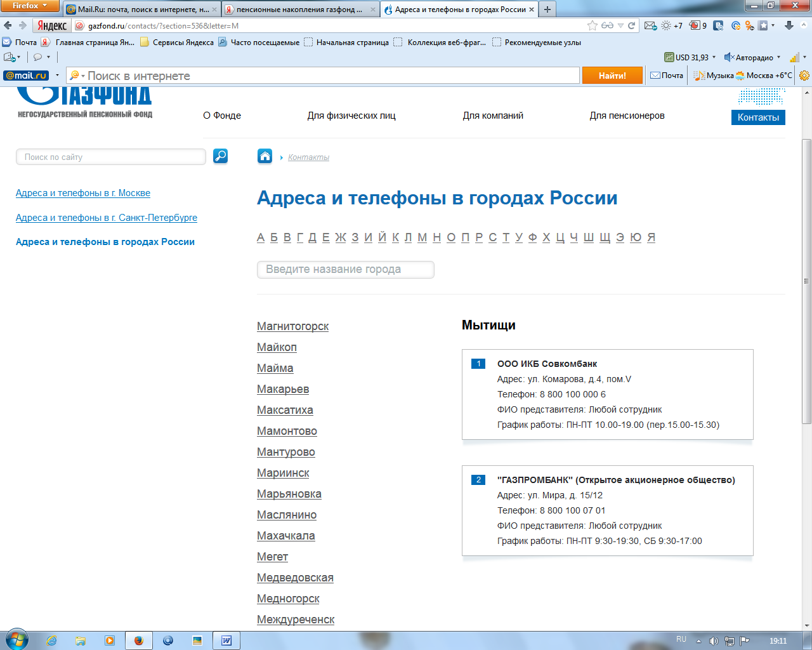Open mail.ru toolbar settings gear
This screenshot has height=650, width=812.
(x=804, y=76)
